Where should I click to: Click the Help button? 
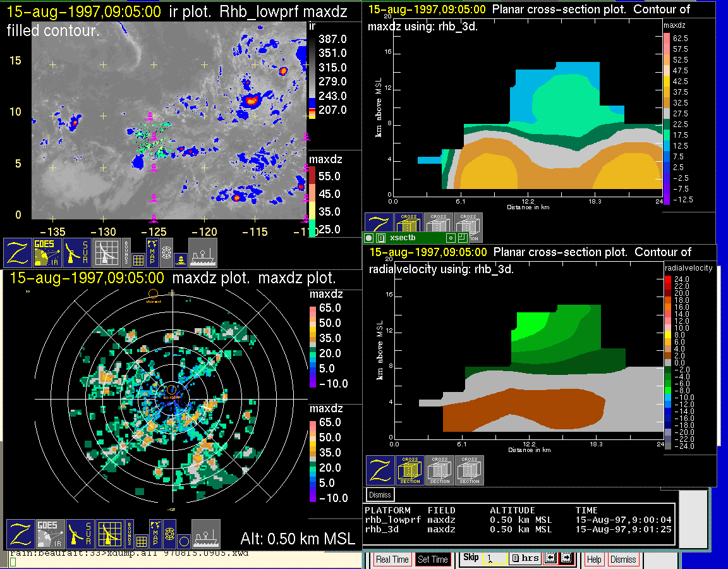pos(594,560)
